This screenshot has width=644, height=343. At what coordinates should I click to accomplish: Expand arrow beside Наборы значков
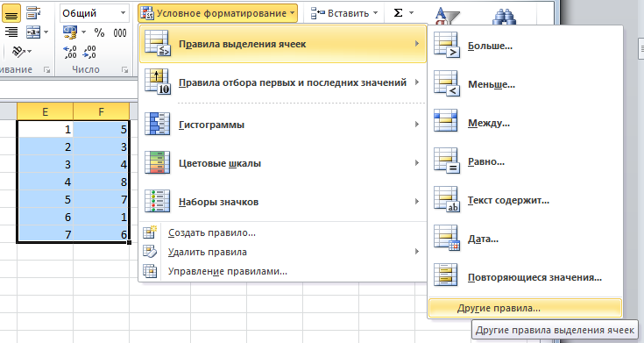(x=417, y=202)
